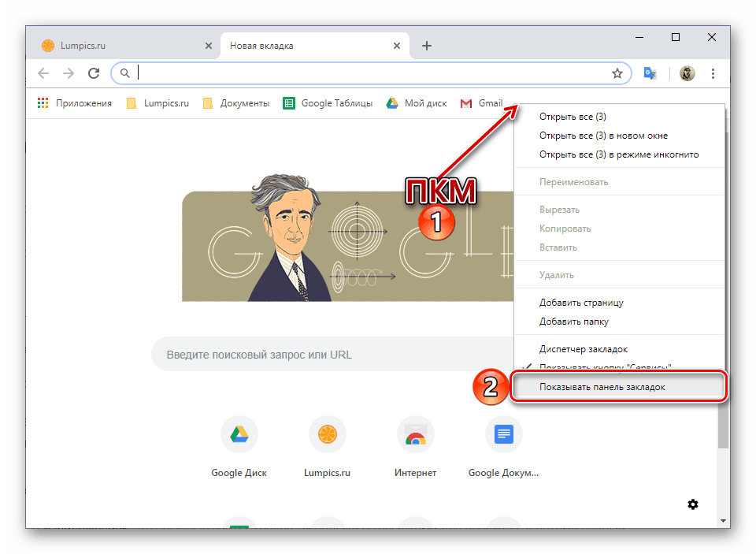Open page customization gear icon
This screenshot has width=756, height=554.
tap(693, 504)
